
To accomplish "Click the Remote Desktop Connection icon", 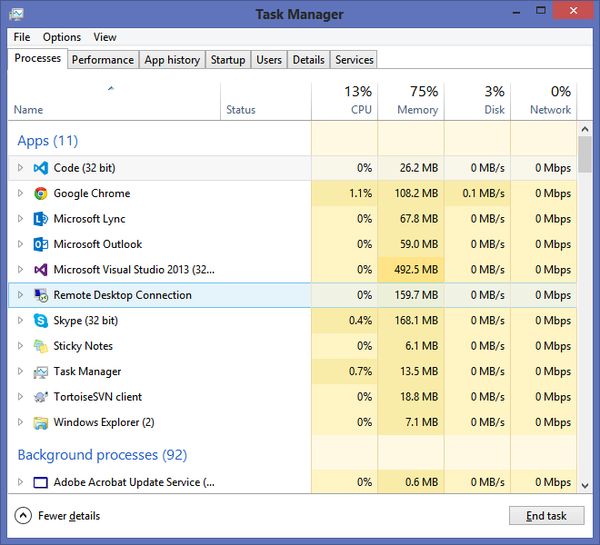I will 41,295.
